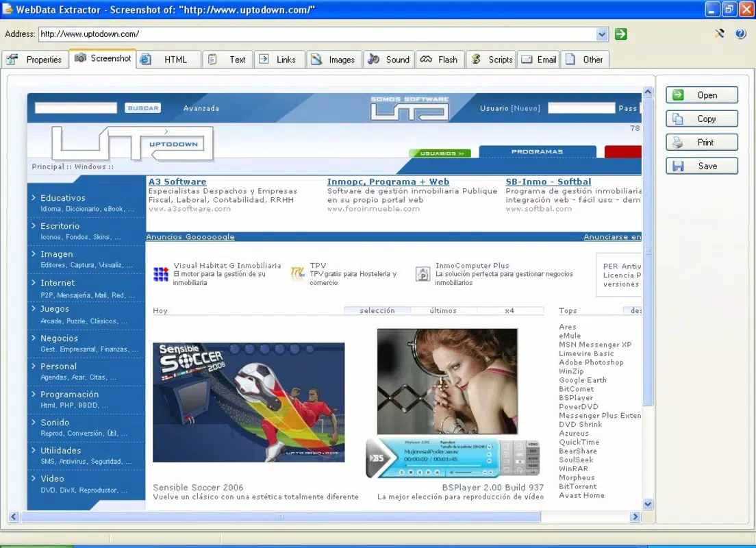This screenshot has width=756, height=548.
Task: Click the SB-Inmo - Softbal link
Action: 549,182
